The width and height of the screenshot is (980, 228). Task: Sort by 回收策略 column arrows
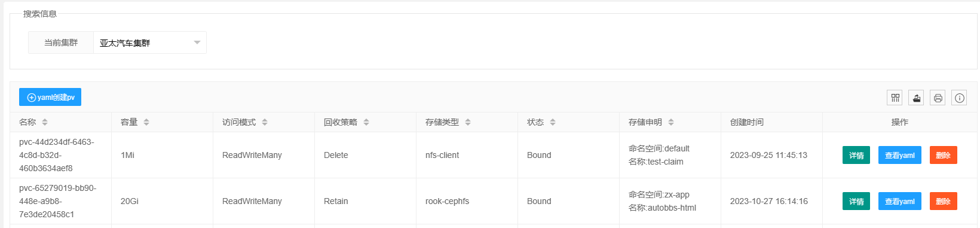coord(366,122)
